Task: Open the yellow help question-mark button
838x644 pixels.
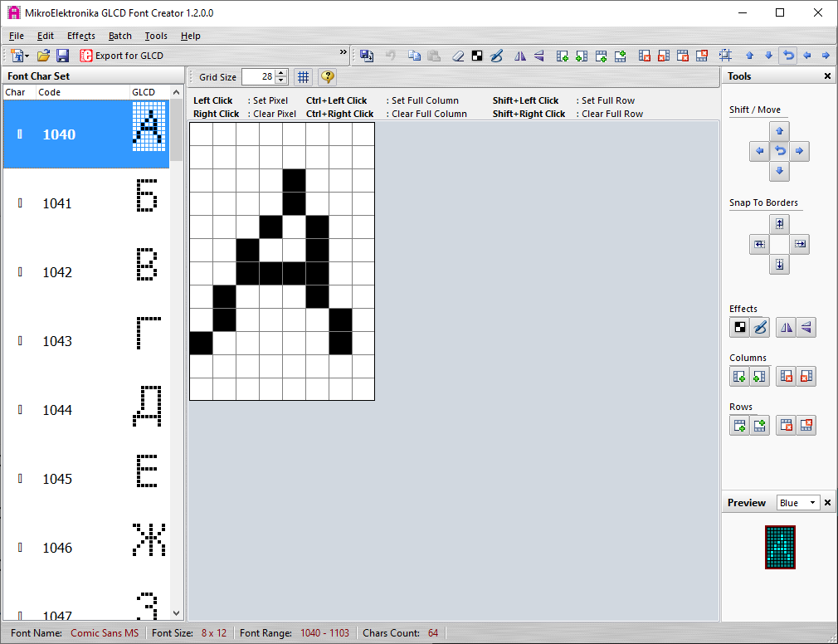Action: (x=328, y=77)
